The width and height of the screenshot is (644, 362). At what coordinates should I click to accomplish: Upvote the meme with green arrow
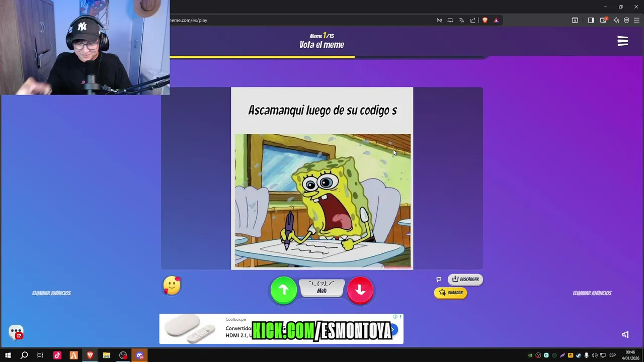[283, 290]
